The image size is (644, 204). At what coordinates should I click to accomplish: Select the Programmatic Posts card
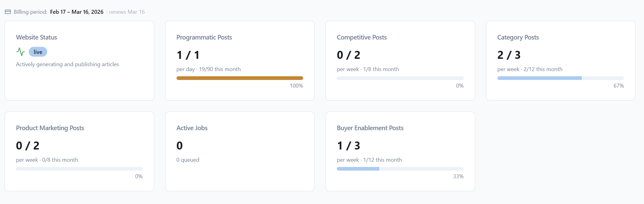click(x=240, y=60)
